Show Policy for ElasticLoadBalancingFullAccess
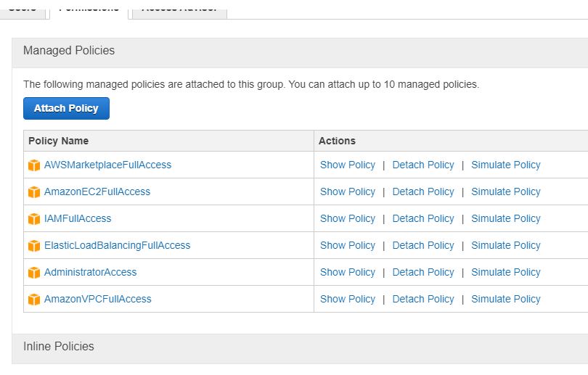Screen dimensions: 588x375 point(347,245)
